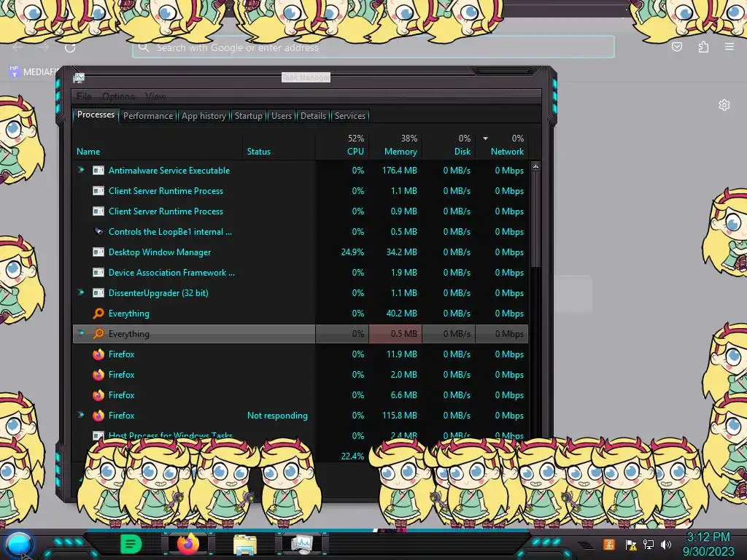This screenshot has height=560, width=747.
Task: Click the process list scrollbar up arrow
Action: [x=535, y=167]
